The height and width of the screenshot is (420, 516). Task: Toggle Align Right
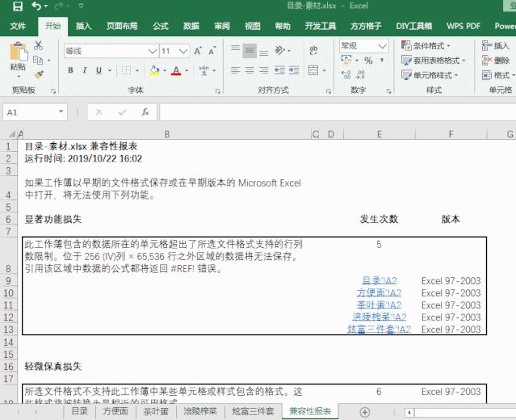(263, 70)
